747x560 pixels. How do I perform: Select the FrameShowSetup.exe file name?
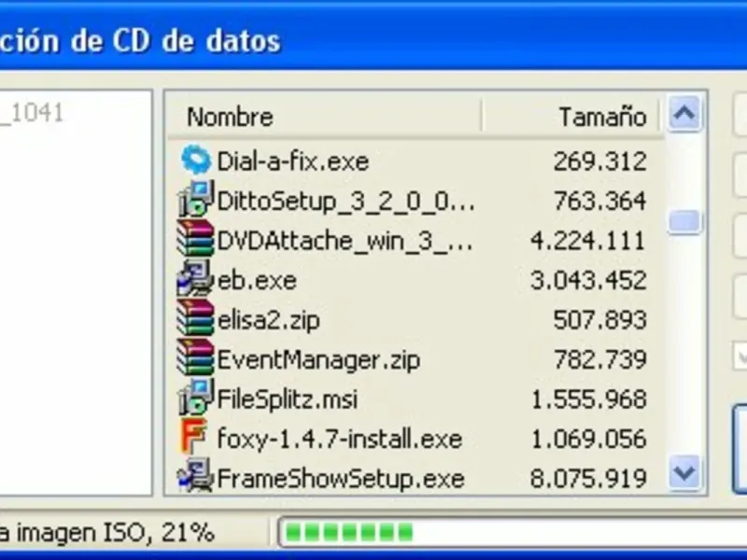tap(341, 479)
